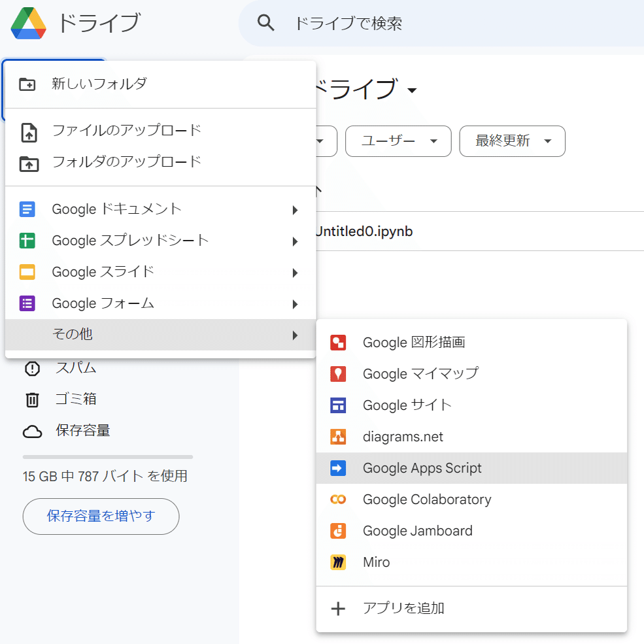Click the Google 図形描画 icon
The height and width of the screenshot is (644, 644).
pos(338,343)
